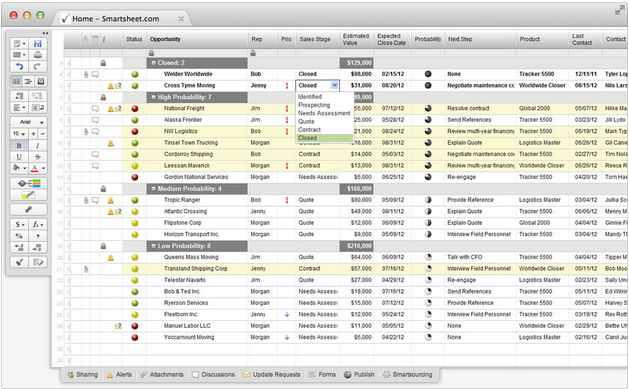Click the Probability column header

click(428, 39)
